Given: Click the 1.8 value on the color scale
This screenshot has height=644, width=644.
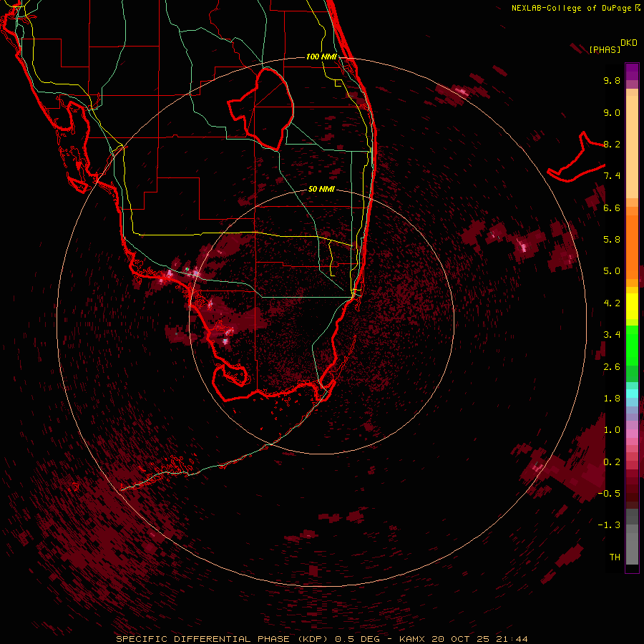Looking at the screenshot, I should pyautogui.click(x=612, y=399).
